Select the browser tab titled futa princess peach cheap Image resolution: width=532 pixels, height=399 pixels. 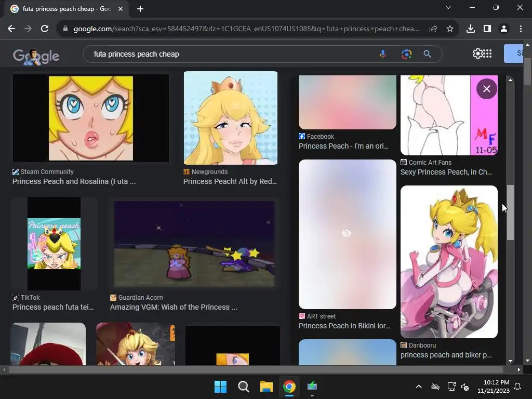point(66,9)
